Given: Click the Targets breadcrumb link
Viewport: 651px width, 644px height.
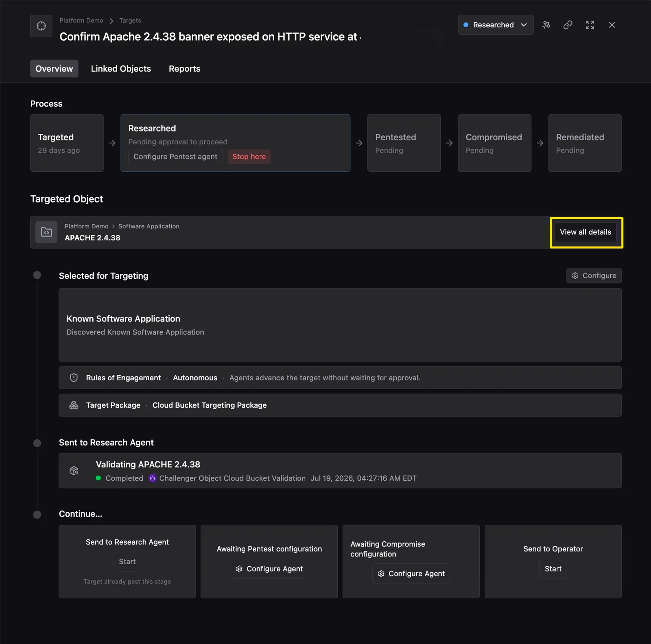Looking at the screenshot, I should [x=130, y=20].
